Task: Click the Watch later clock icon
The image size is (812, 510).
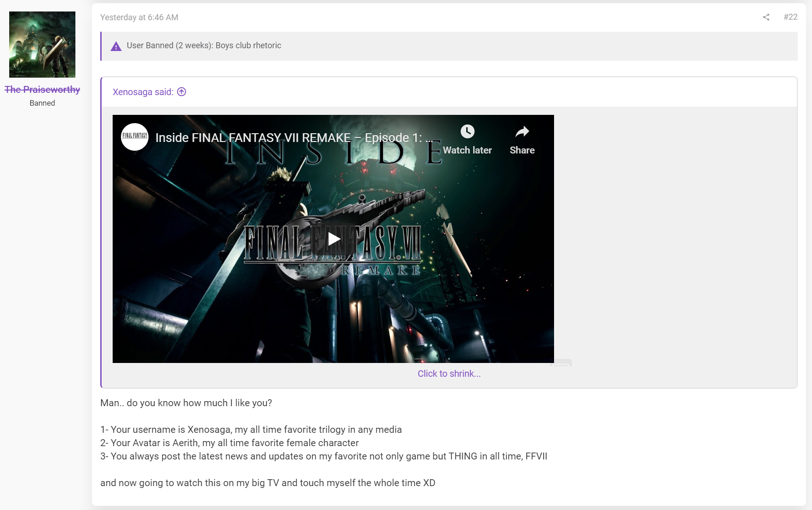Action: coord(467,131)
